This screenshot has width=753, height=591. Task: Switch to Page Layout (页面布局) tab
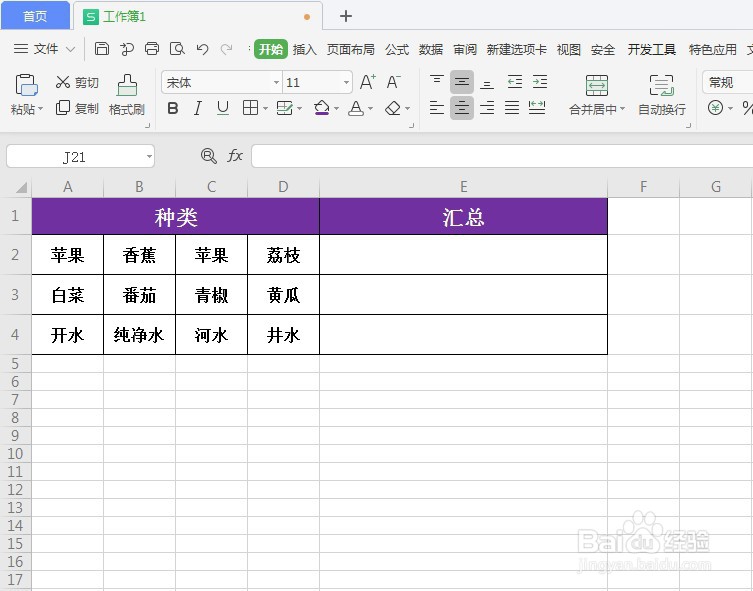[x=351, y=49]
